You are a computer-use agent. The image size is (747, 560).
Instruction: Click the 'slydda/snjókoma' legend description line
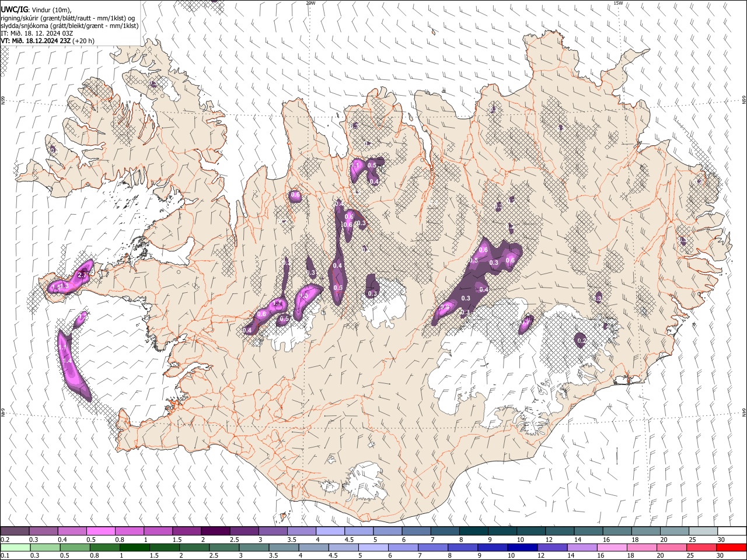[69, 26]
